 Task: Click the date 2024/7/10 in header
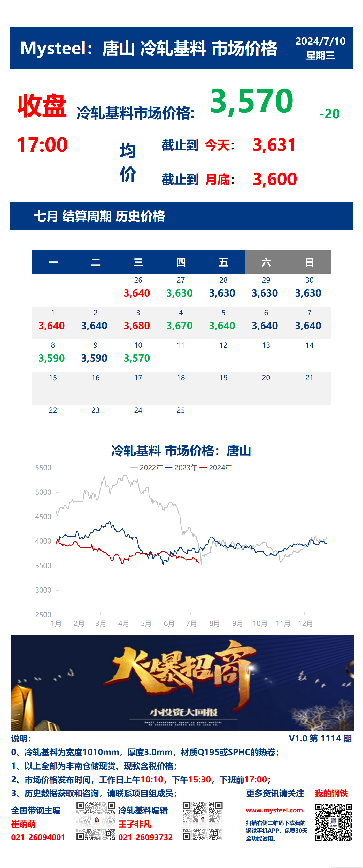[320, 41]
